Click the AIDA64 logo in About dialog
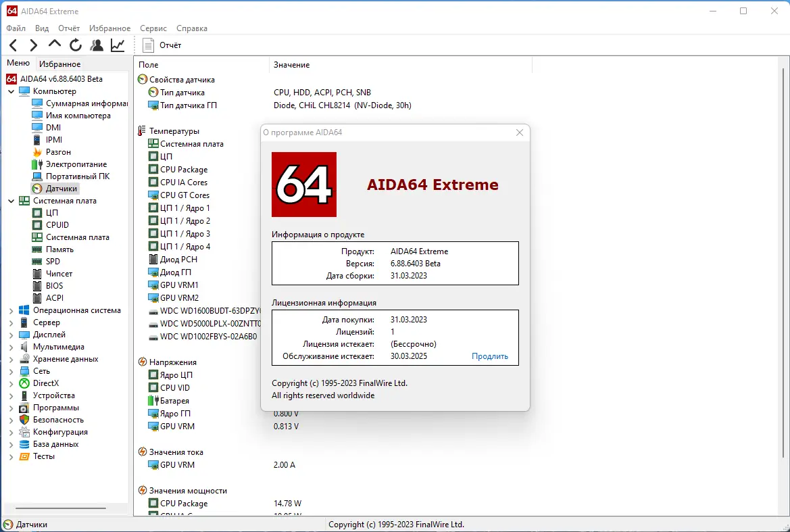 [x=304, y=185]
